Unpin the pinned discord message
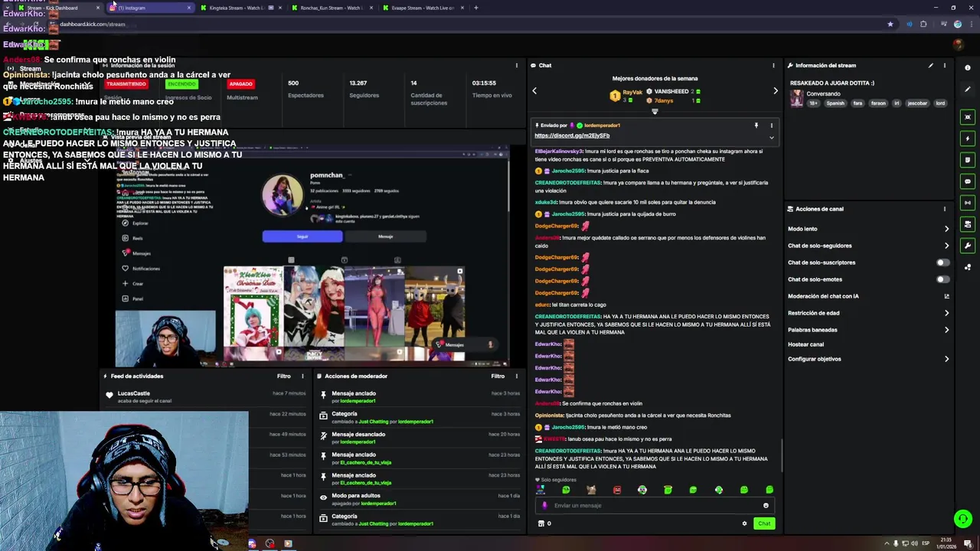 click(756, 126)
